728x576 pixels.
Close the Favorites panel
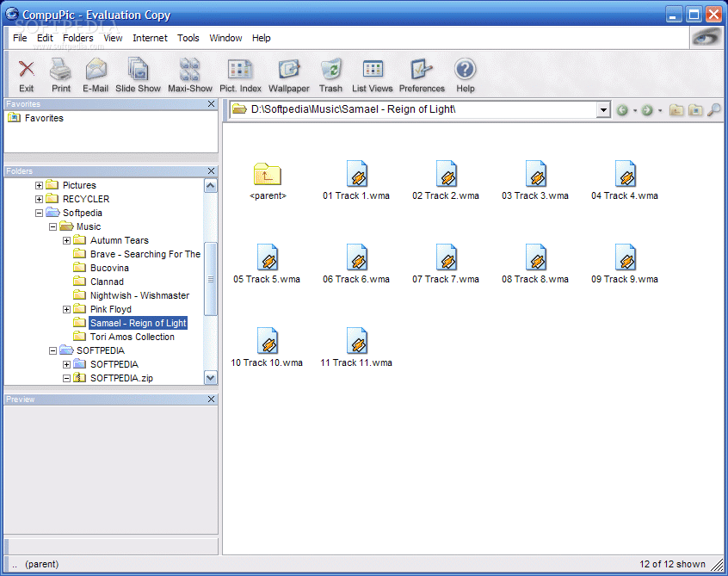(211, 104)
